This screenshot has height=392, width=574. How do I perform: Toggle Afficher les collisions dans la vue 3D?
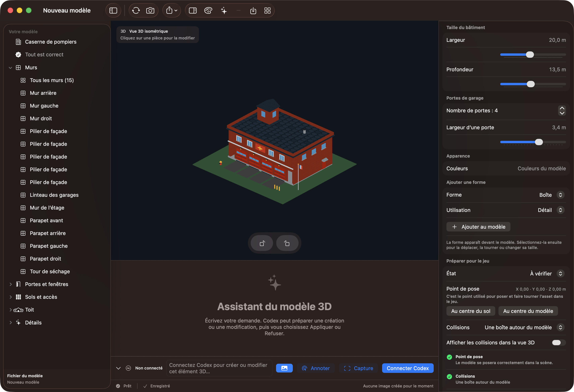(x=558, y=342)
